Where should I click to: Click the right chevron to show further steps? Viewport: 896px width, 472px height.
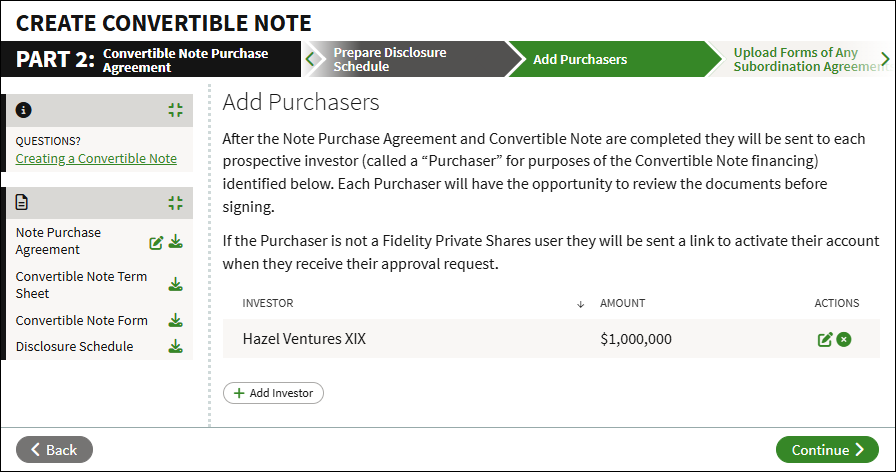[885, 59]
